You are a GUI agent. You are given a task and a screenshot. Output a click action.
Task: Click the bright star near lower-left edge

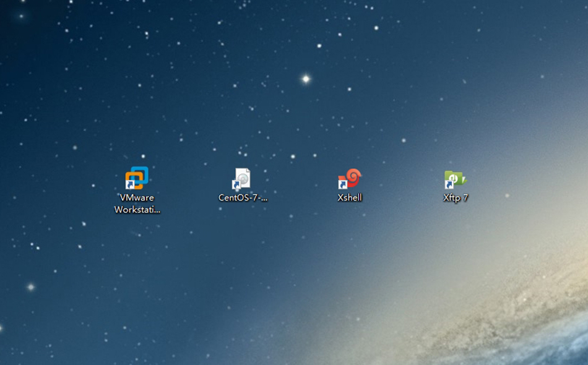click(x=30, y=287)
